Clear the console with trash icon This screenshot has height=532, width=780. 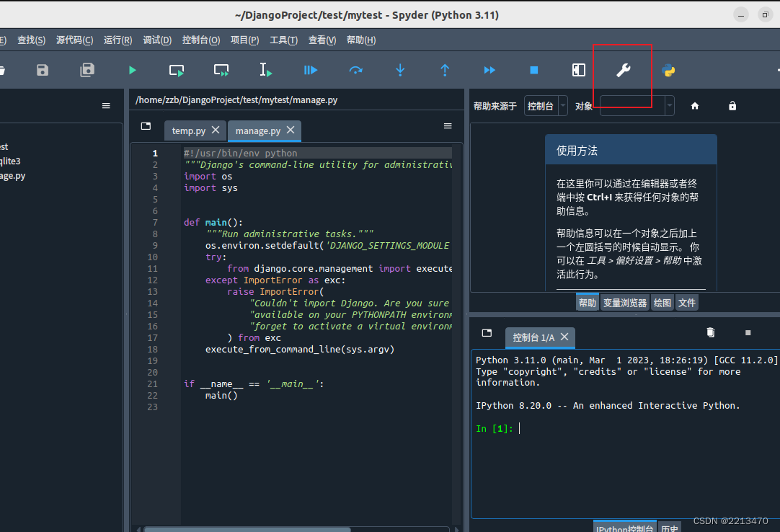(711, 332)
